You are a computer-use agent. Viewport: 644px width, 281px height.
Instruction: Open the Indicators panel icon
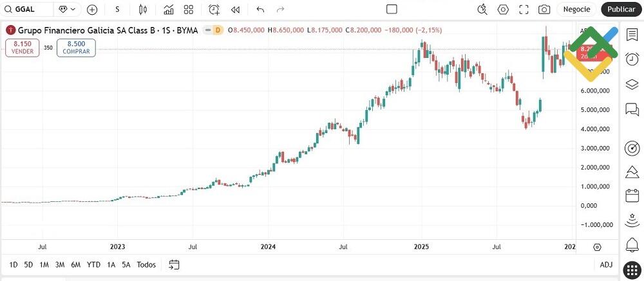point(168,10)
